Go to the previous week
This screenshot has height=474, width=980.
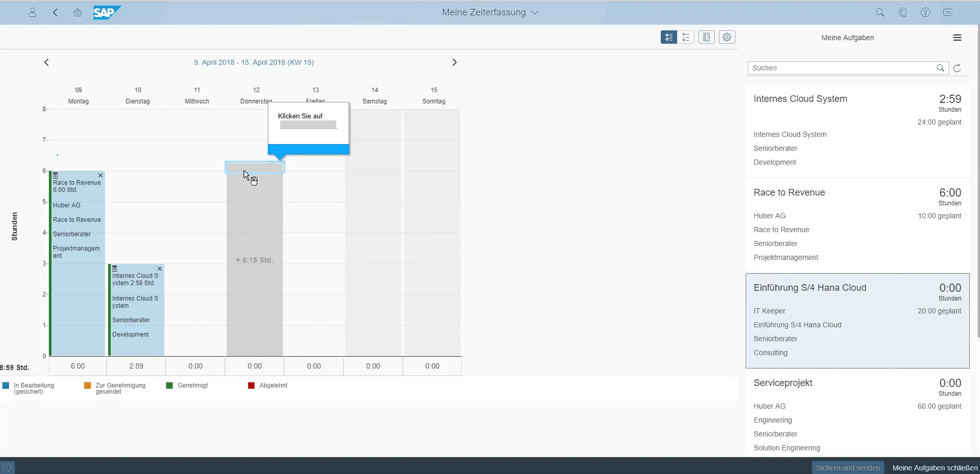(x=46, y=62)
